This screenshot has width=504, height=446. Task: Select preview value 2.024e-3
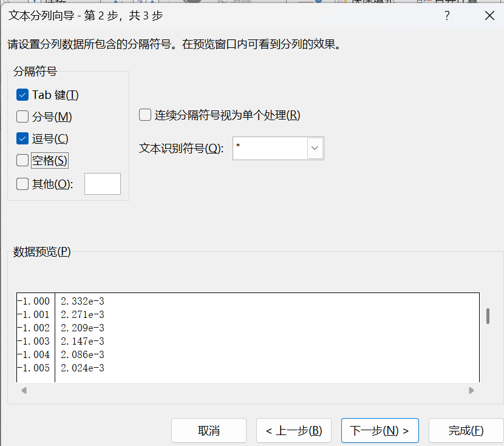[83, 368]
